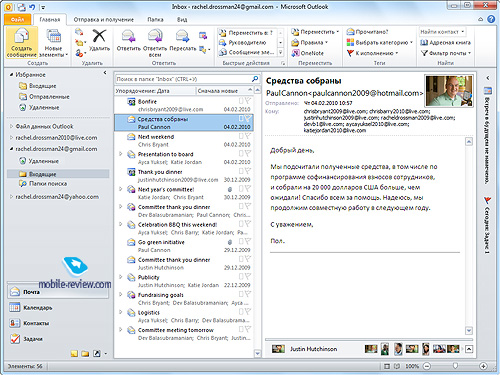
Task: Open Задачи tasks navigation icon
Action: click(14, 339)
